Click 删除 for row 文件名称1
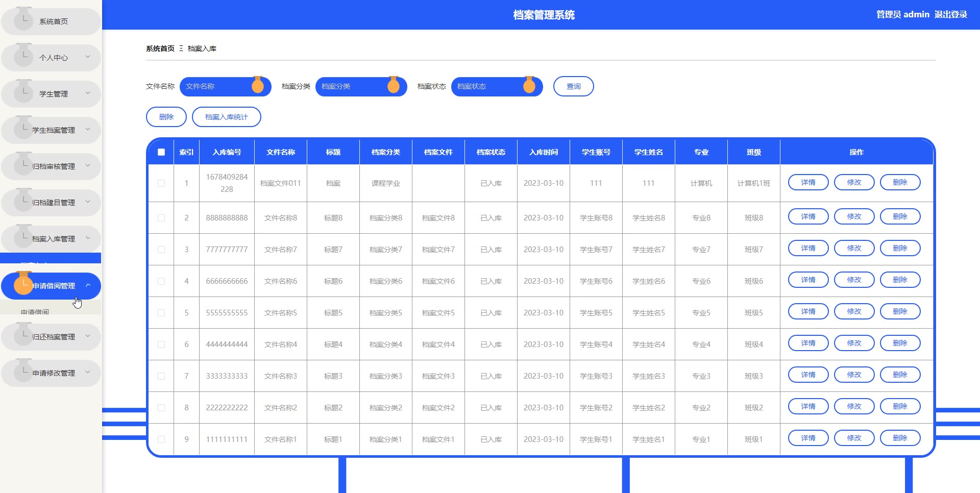980x493 pixels. [x=900, y=438]
